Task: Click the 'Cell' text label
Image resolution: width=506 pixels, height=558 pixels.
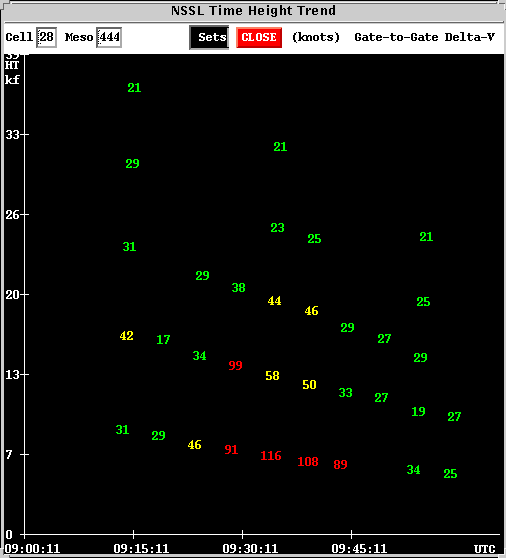Action: coord(19,37)
